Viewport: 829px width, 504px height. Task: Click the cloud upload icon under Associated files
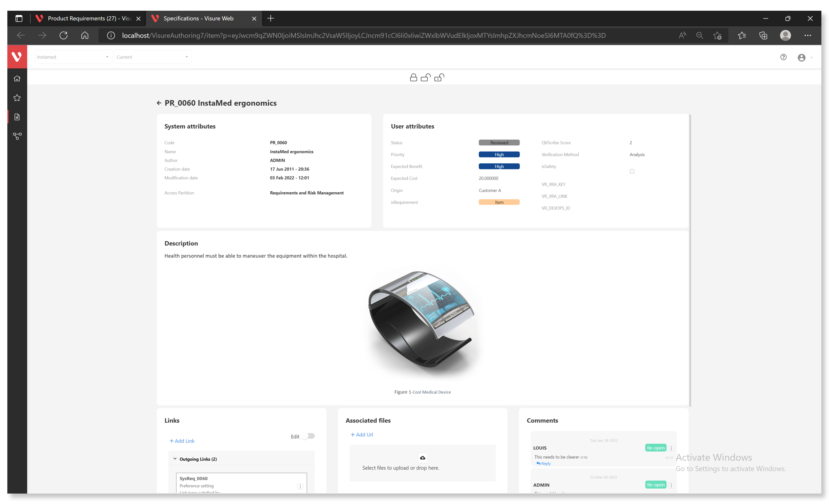click(422, 458)
